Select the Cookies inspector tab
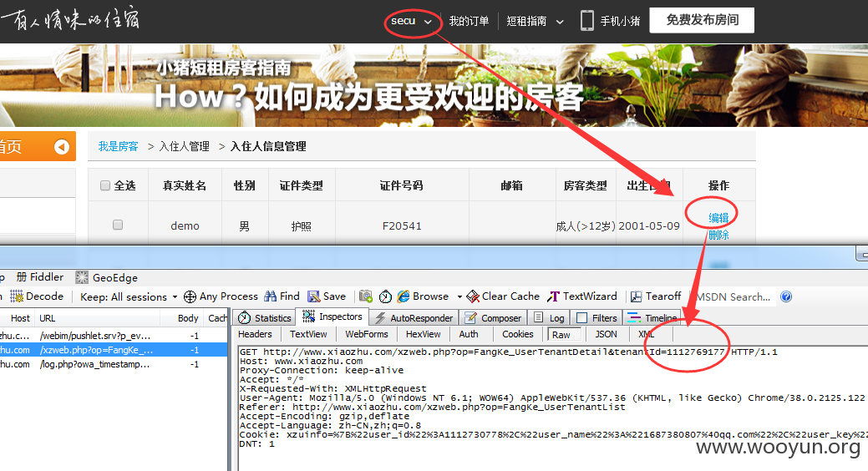Image resolution: width=868 pixels, height=471 pixels. (518, 334)
